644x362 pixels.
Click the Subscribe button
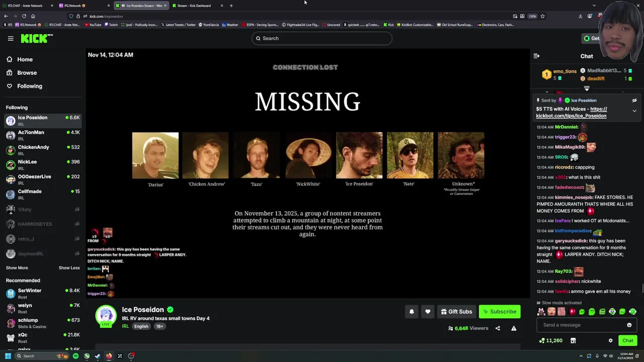pyautogui.click(x=500, y=312)
